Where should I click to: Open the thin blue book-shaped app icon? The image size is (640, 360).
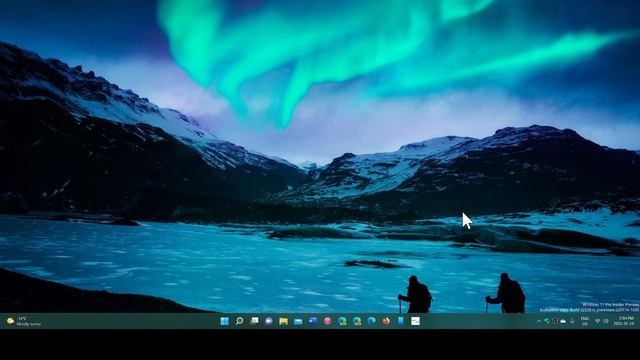point(401,321)
